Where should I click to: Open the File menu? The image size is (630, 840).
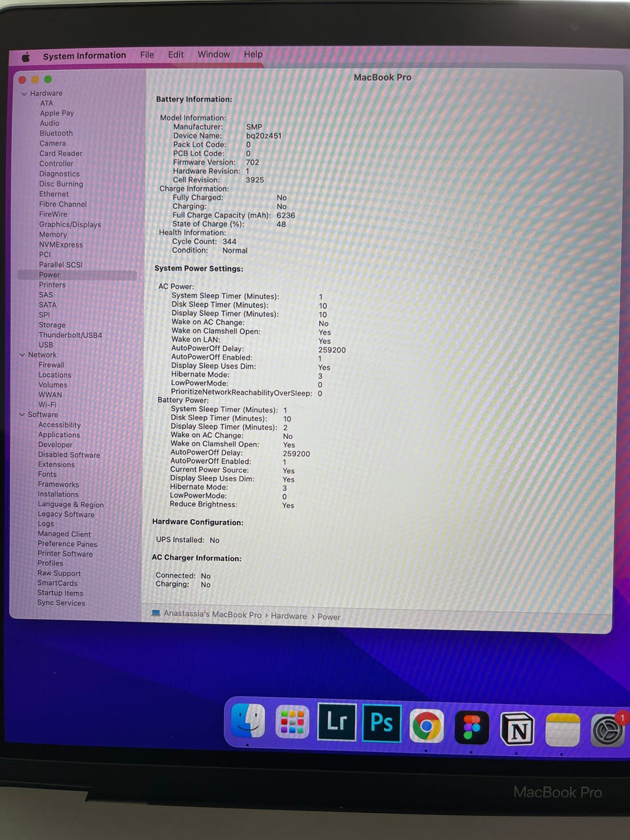pos(147,54)
